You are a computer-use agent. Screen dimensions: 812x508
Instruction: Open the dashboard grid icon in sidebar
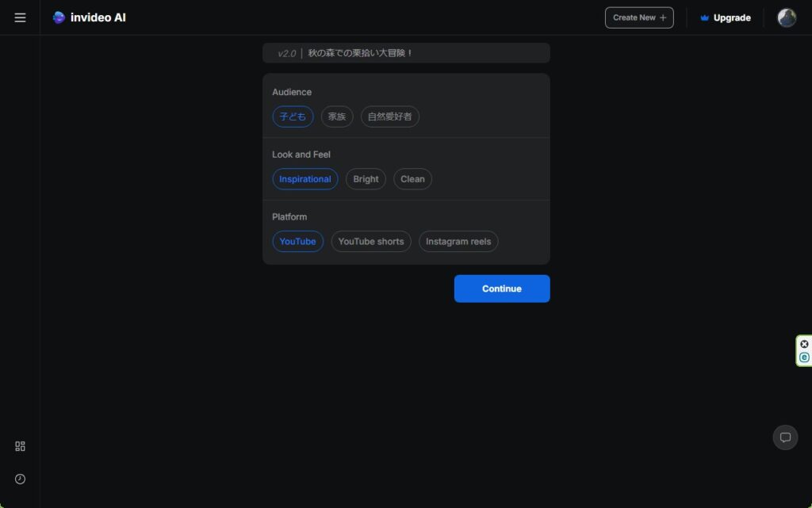(20, 446)
